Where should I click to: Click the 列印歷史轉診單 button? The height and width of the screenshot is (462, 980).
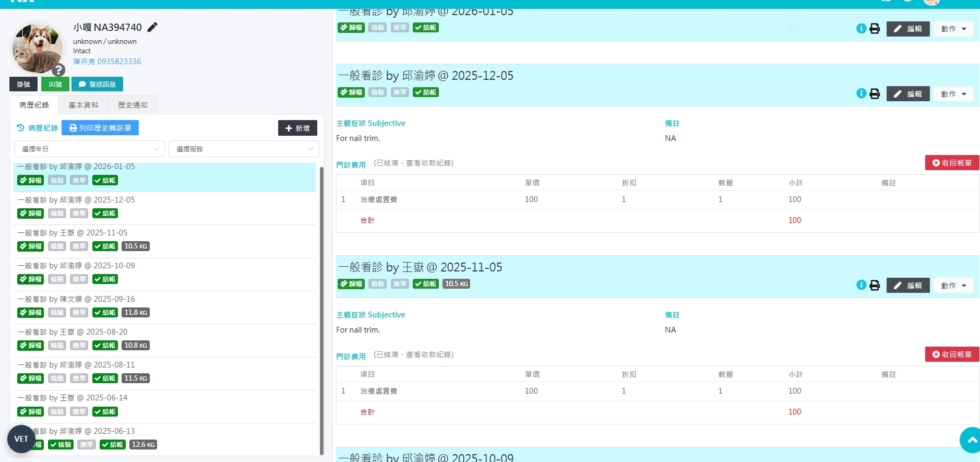[100, 128]
